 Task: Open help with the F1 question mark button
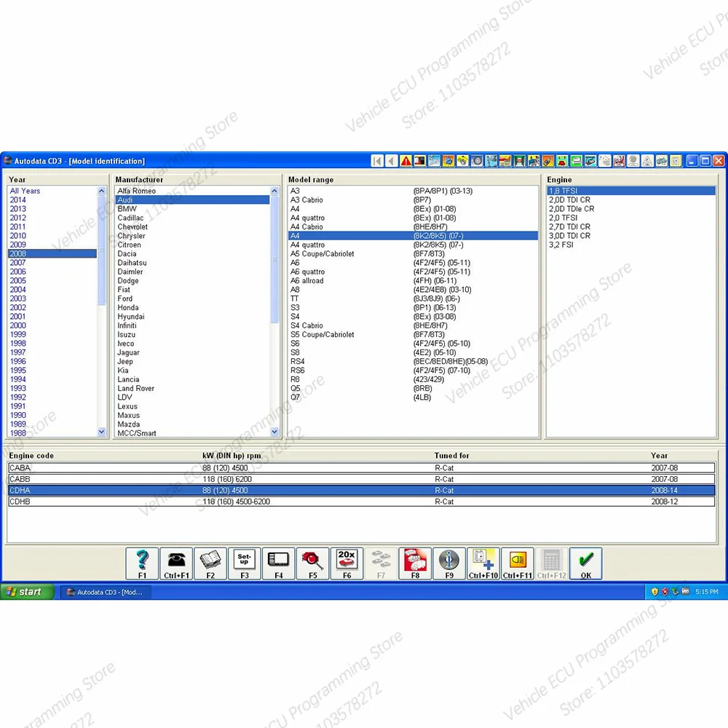[x=142, y=563]
